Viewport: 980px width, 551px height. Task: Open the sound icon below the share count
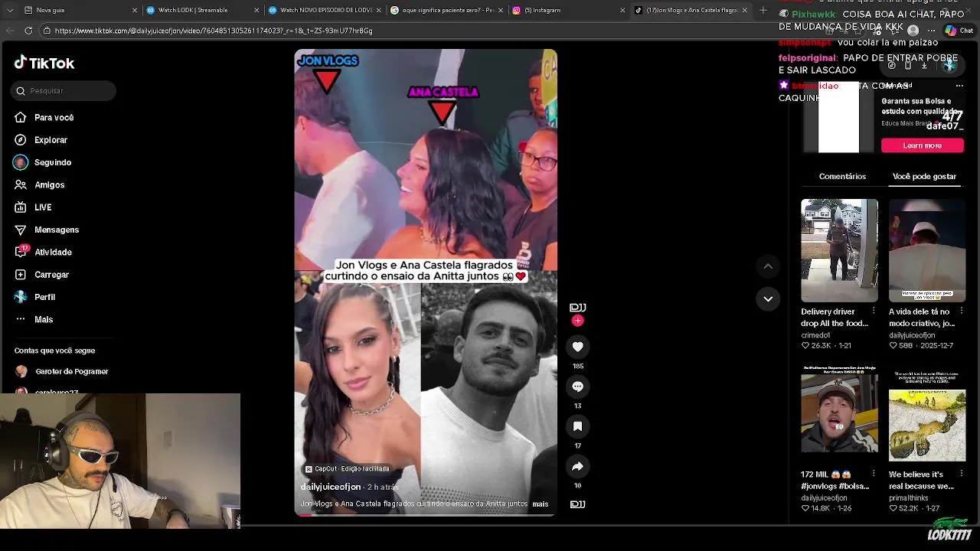[x=577, y=504]
